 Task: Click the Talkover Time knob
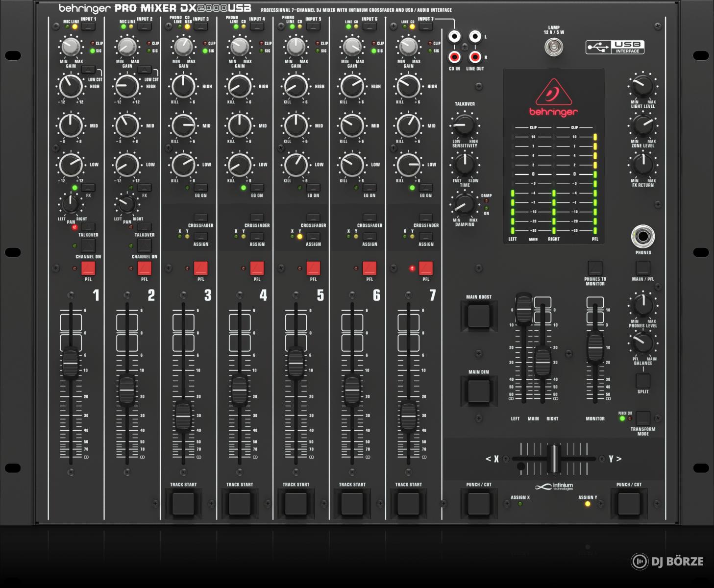coord(465,164)
